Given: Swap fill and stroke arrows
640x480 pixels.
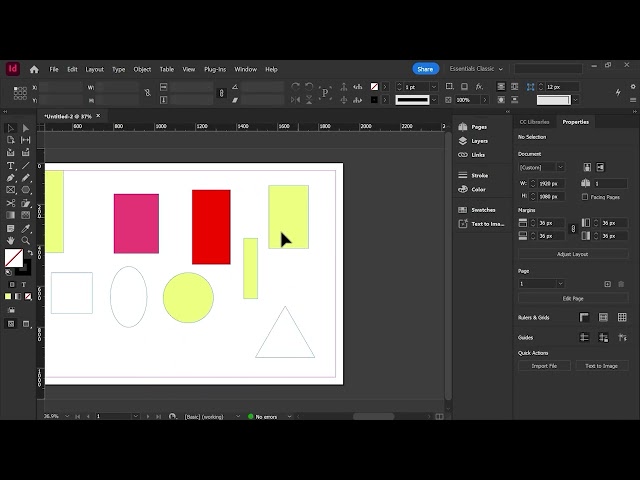Looking at the screenshot, I should (30, 253).
